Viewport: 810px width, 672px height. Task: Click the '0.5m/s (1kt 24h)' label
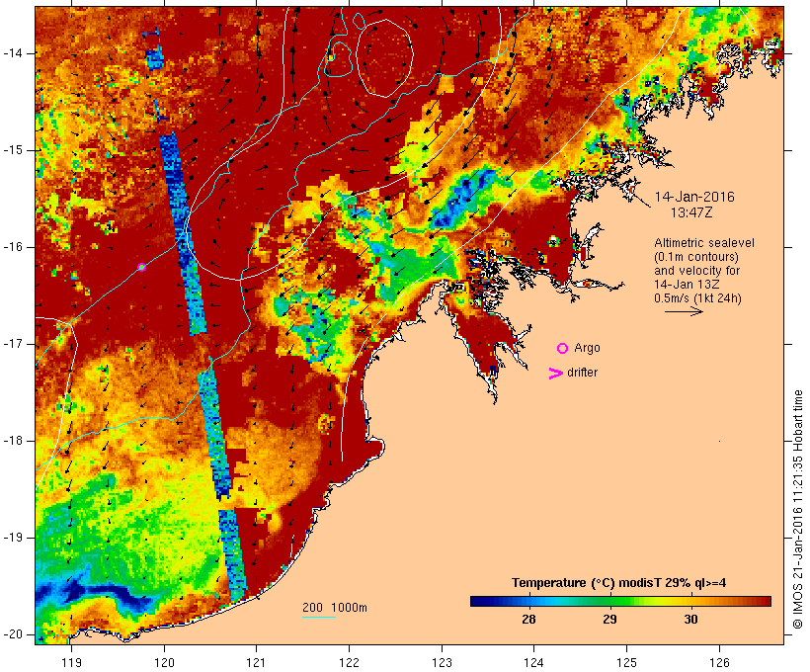coord(697,298)
